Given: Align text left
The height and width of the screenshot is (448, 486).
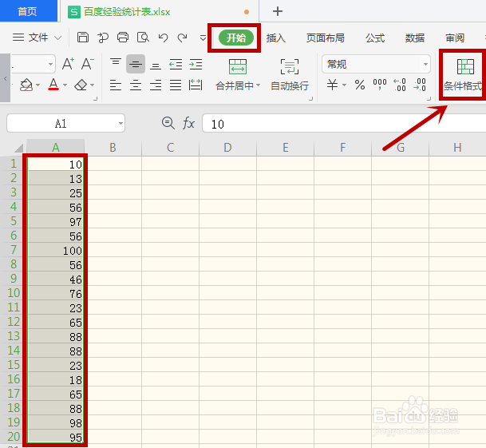Looking at the screenshot, I should [116, 85].
